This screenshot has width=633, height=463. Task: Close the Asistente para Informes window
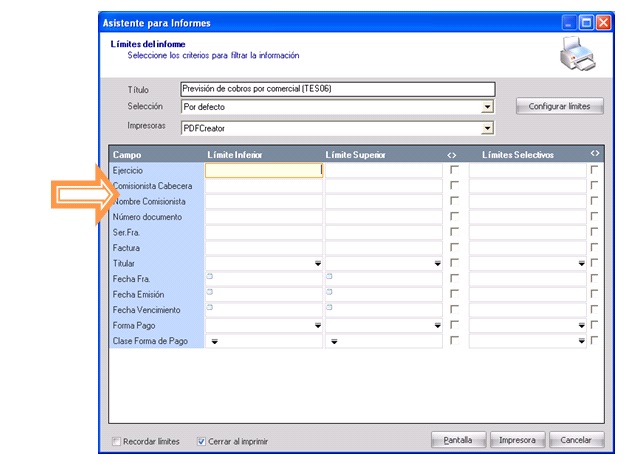tap(603, 21)
